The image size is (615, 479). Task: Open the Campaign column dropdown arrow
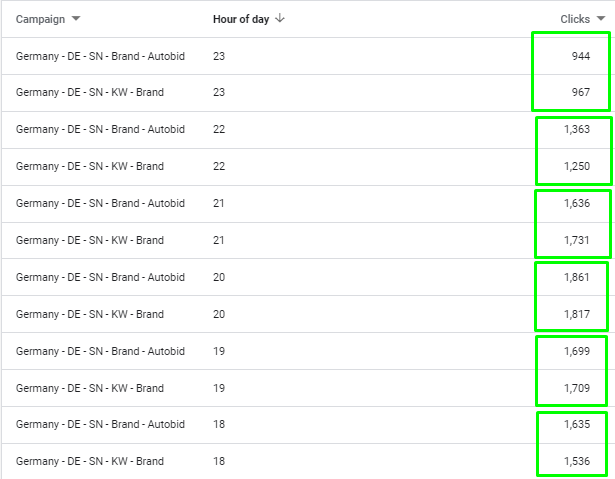[x=77, y=19]
